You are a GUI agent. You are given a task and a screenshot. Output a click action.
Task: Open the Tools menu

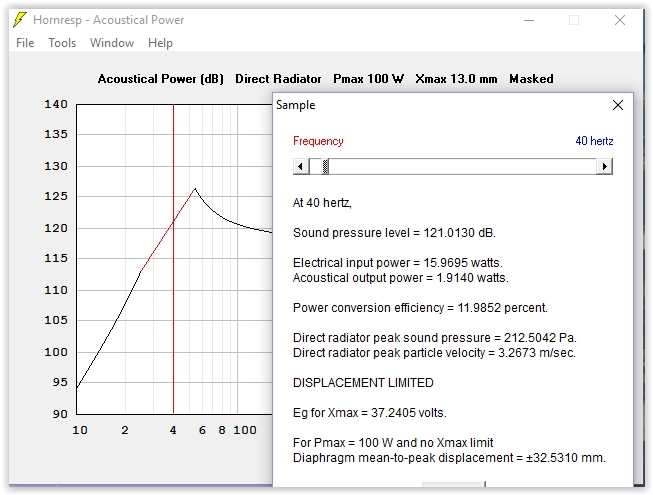62,43
